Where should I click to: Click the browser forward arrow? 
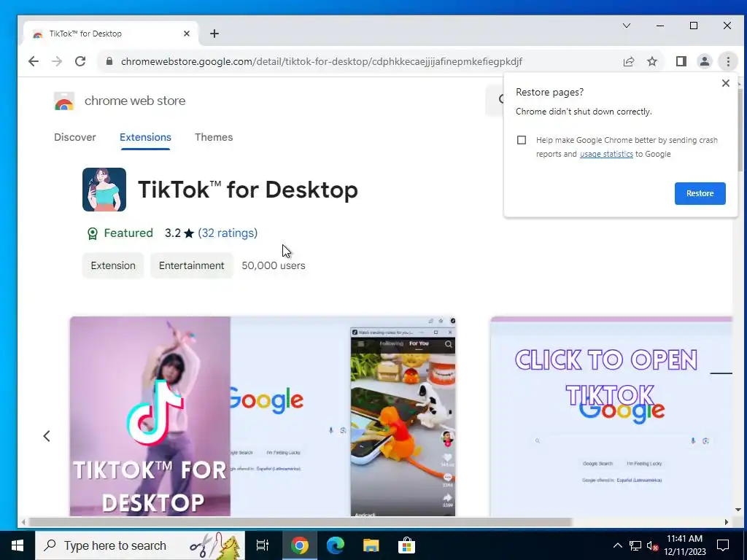pyautogui.click(x=57, y=61)
